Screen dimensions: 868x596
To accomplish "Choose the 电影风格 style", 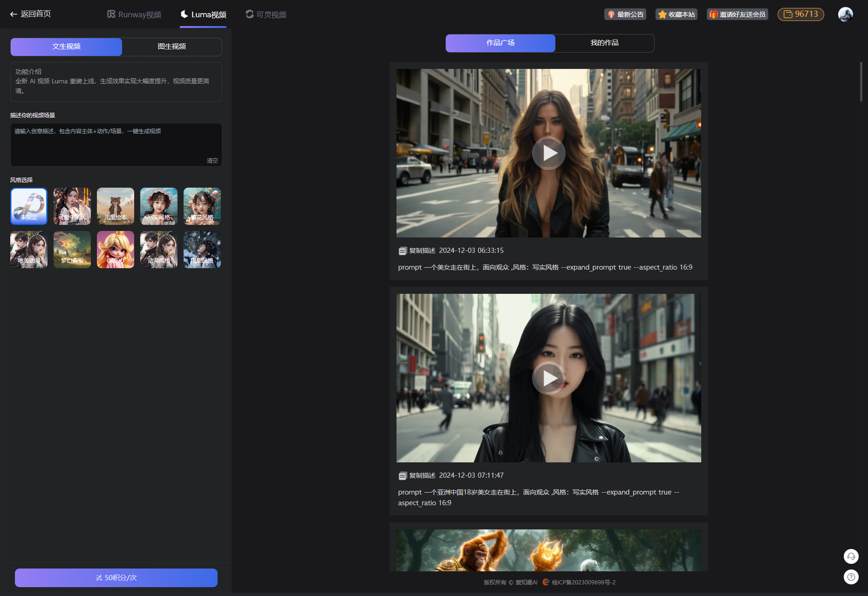I will [x=202, y=250].
